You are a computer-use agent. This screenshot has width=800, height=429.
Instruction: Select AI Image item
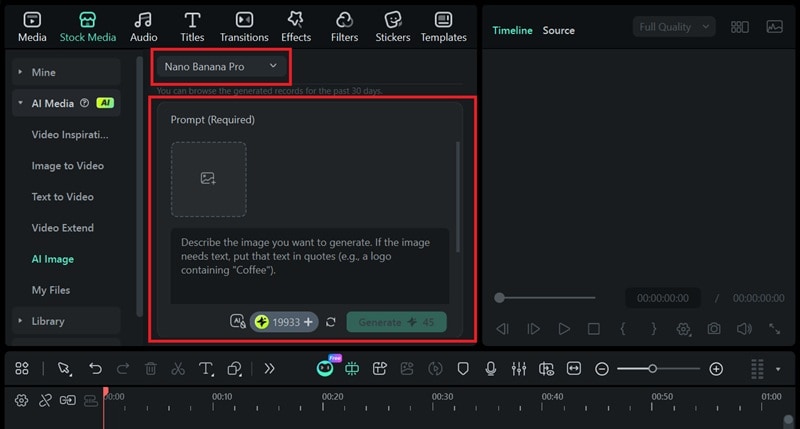pos(53,259)
